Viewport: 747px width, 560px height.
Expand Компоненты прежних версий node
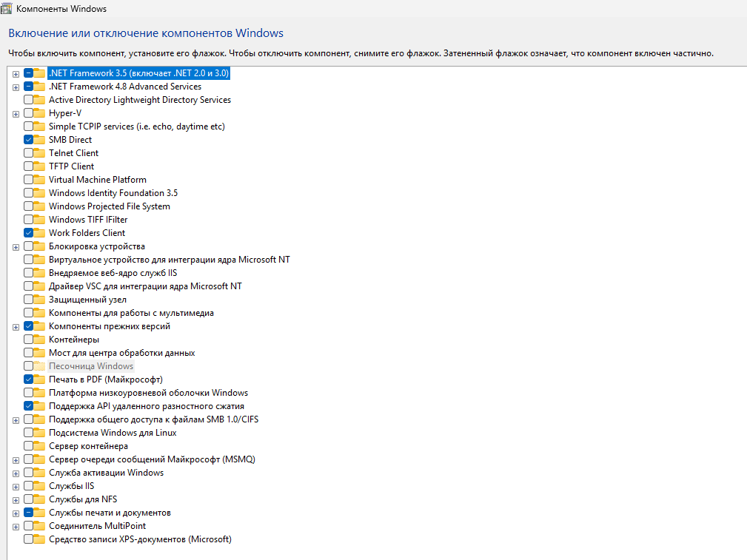click(16, 327)
